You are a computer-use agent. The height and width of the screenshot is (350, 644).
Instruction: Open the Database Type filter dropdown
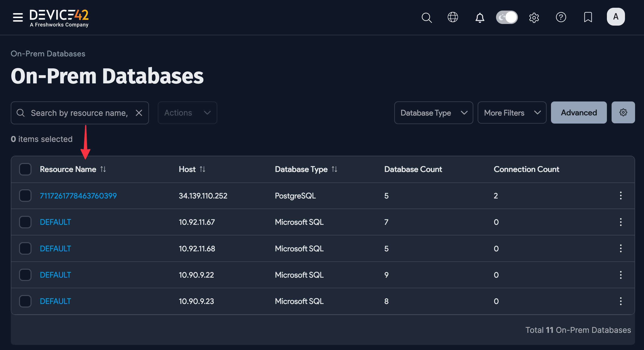point(433,113)
